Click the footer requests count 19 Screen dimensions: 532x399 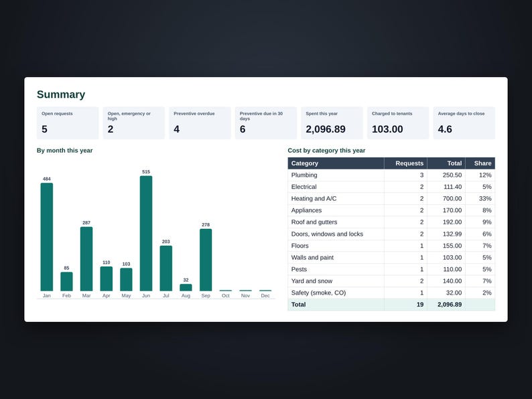click(x=420, y=305)
